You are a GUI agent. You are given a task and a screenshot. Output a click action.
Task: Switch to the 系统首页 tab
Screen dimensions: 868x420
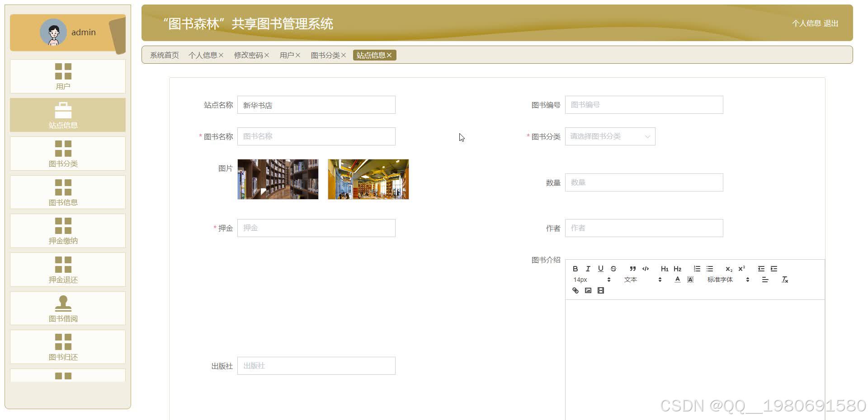click(x=165, y=55)
